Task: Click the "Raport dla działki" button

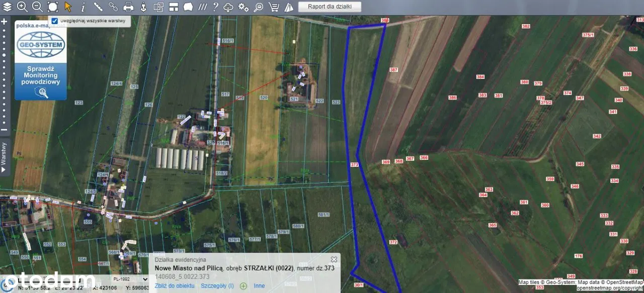Action: coord(330,7)
